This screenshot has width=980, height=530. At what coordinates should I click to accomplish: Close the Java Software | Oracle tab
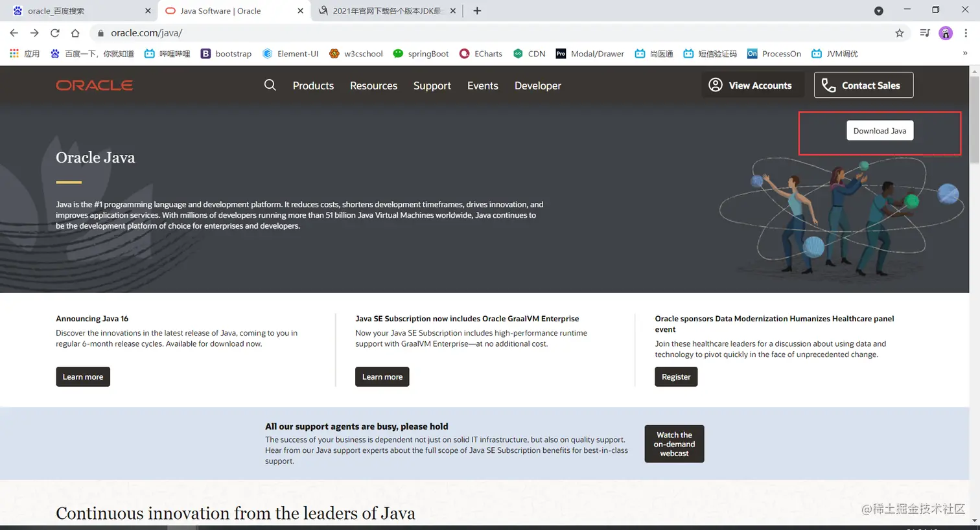click(300, 11)
